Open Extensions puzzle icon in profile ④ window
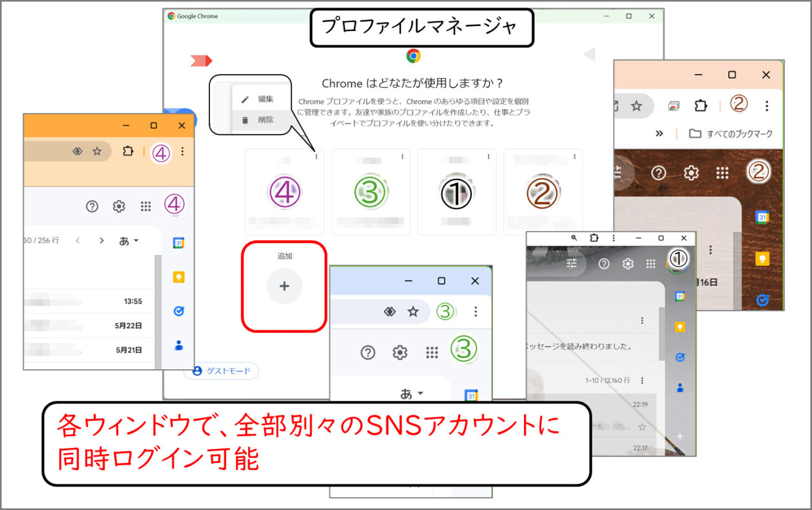812x510 pixels. coord(128,152)
